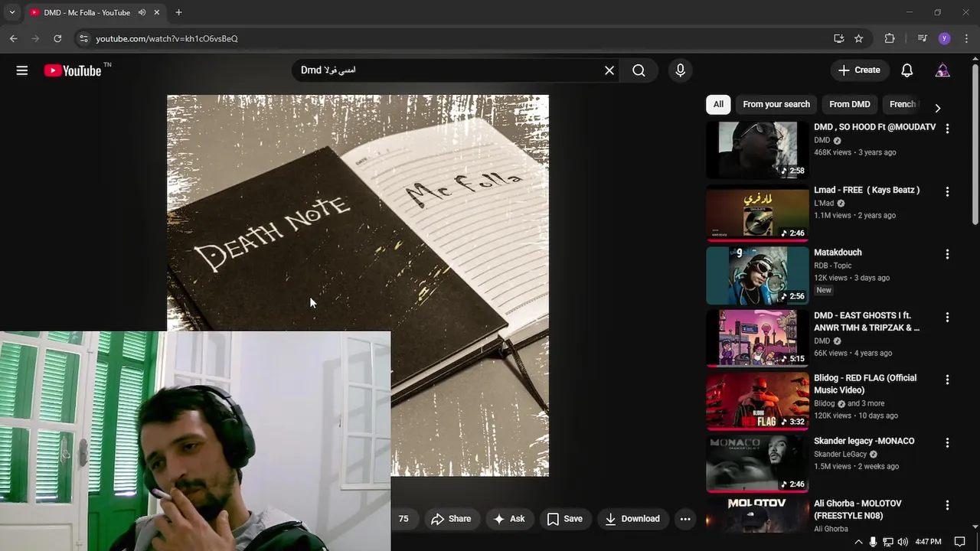The width and height of the screenshot is (980, 551).
Task: Play DMD - EAST GHOSTS I title link
Action: pyautogui.click(x=867, y=321)
